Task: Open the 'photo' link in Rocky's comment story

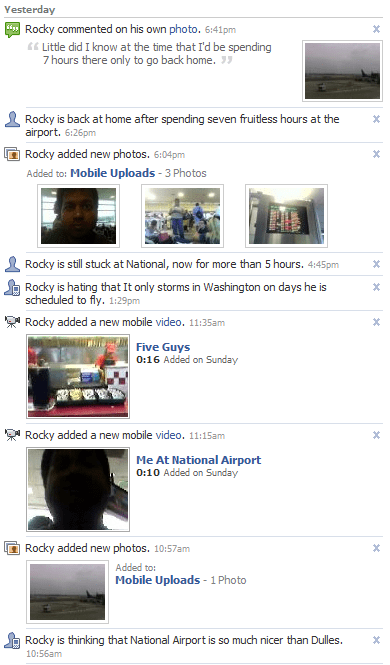Action: click(183, 29)
